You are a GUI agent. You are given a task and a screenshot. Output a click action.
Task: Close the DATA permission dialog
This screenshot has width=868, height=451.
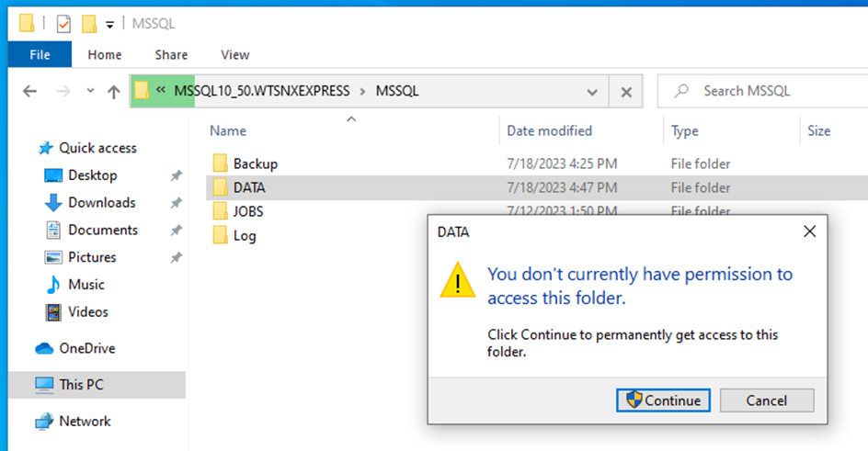pyautogui.click(x=809, y=232)
